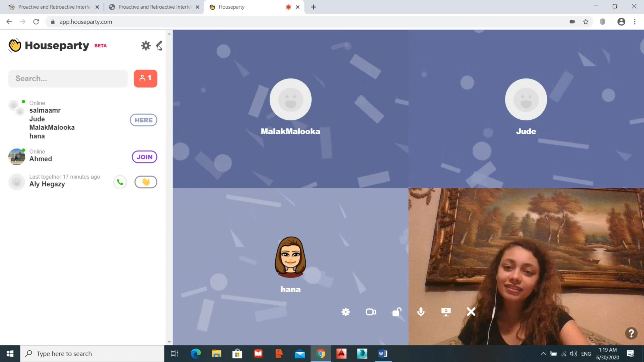Mute the microphone
644x362 pixels.
point(421,312)
